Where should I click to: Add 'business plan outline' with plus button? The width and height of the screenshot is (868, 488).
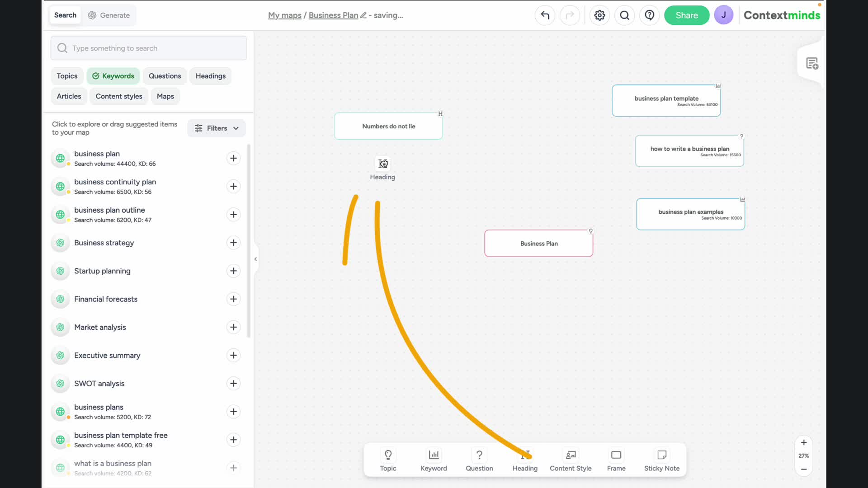233,215
